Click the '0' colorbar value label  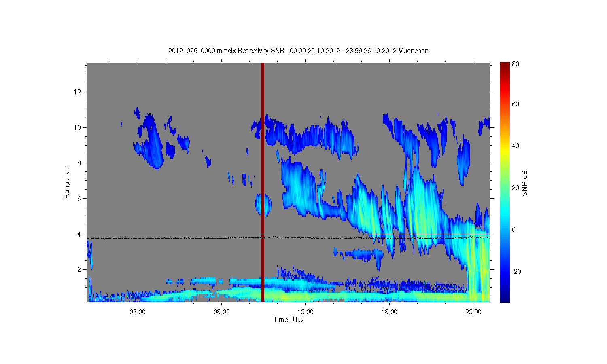[514, 229]
